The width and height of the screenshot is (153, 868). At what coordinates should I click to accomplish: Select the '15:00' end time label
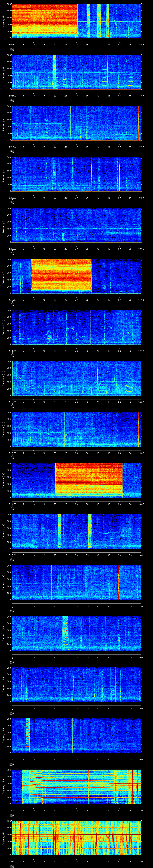[x=141, y=504]
